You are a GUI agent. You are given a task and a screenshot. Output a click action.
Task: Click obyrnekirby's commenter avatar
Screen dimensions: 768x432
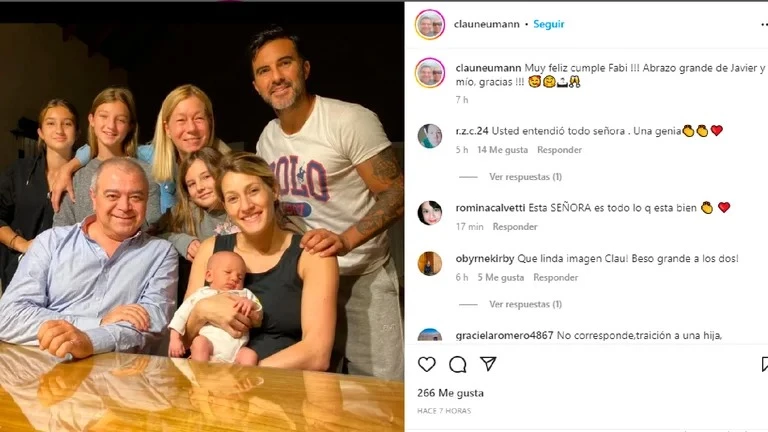pyautogui.click(x=430, y=263)
